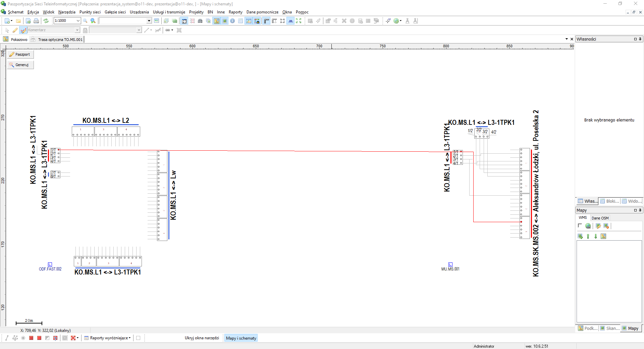Viewport: 644px width, 349px height.
Task: Click the selection pointer arrow icon
Action: [x=7, y=30]
